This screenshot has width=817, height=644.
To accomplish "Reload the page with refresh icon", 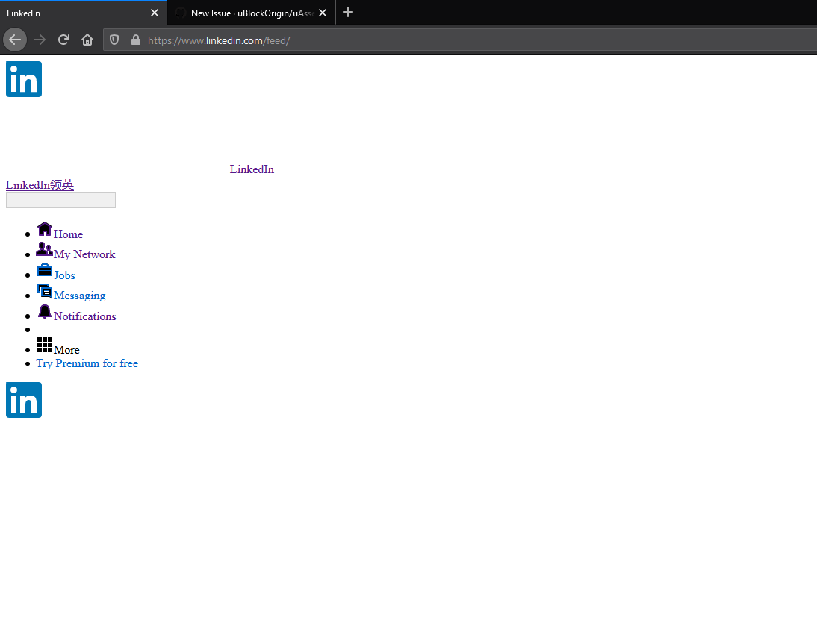I will [x=63, y=40].
